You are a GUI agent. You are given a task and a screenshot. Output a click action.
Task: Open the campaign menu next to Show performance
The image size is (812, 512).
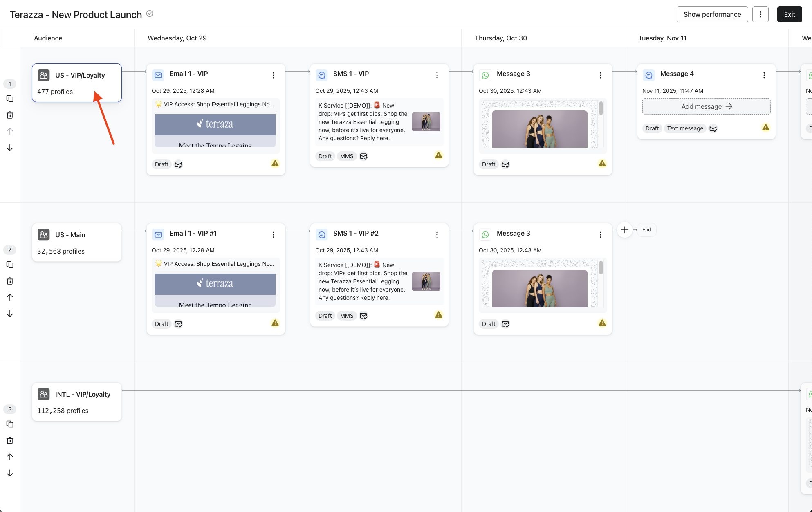tap(760, 14)
